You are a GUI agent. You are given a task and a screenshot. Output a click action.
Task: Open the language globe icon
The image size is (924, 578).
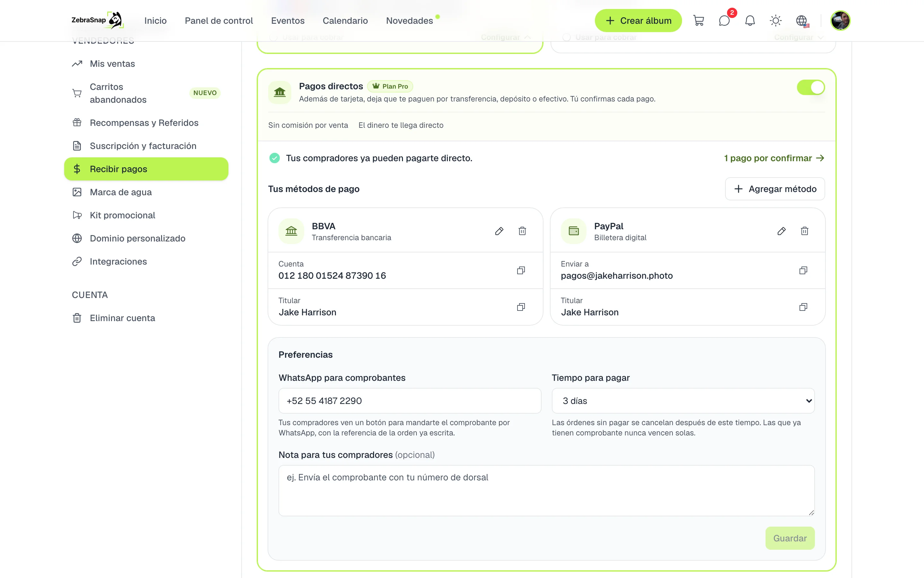click(801, 21)
